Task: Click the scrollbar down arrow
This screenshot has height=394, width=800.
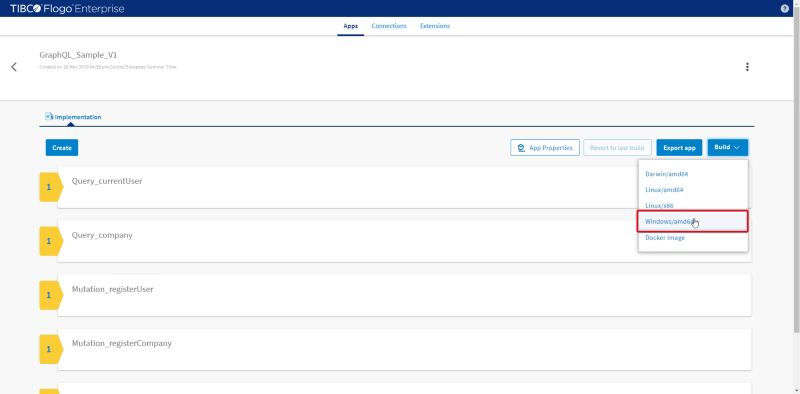Action: coord(796,390)
